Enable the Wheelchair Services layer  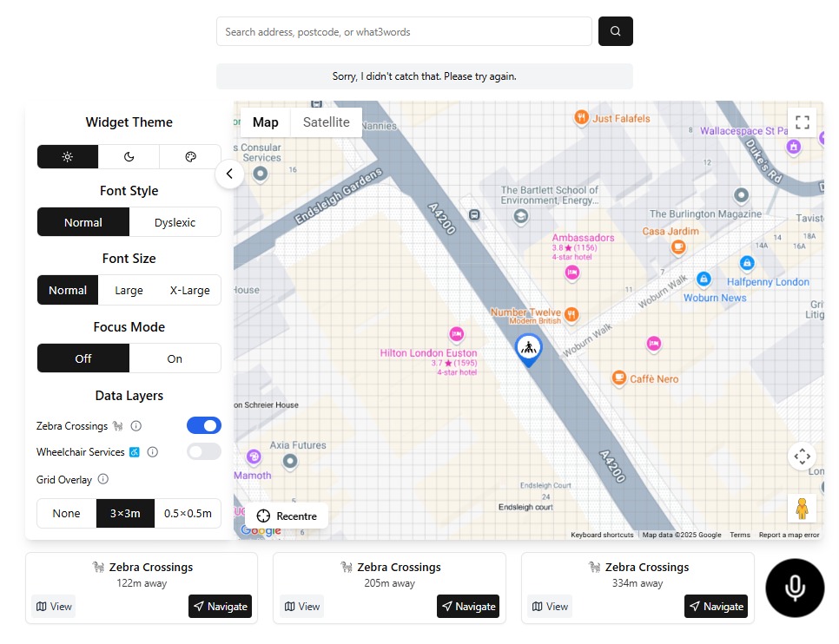coord(204,452)
